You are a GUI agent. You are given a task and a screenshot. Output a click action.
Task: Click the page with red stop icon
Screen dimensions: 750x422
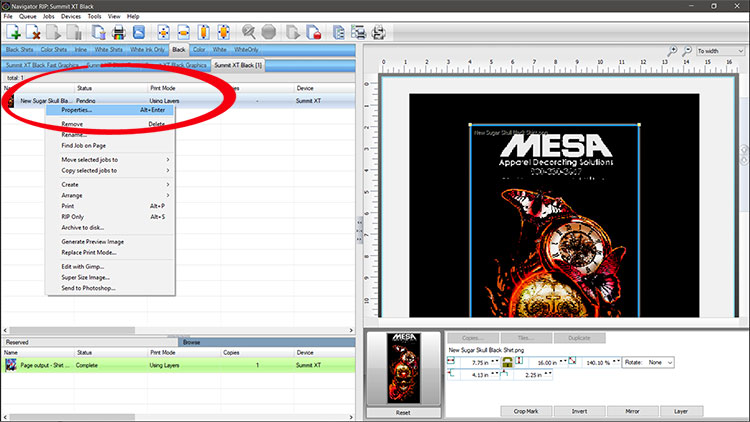point(313,33)
